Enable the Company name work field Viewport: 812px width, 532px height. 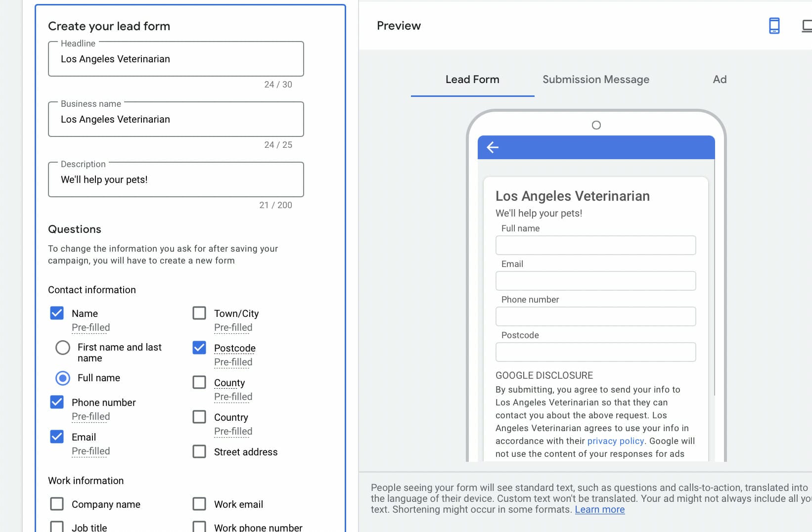(56, 503)
